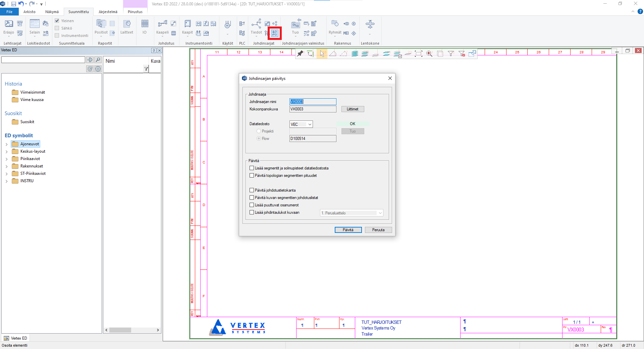Viewport: 644px width, 349px height.
Task: Click the Liittimet button
Action: tap(353, 109)
